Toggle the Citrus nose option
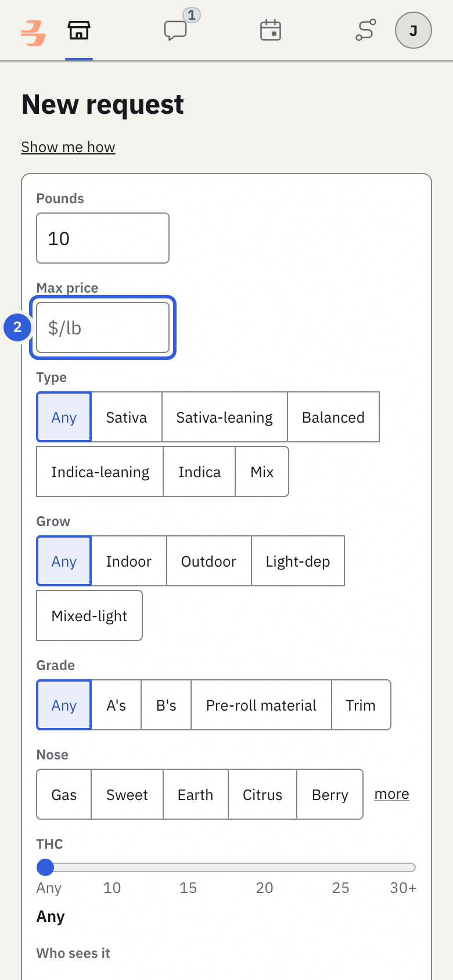 [263, 794]
